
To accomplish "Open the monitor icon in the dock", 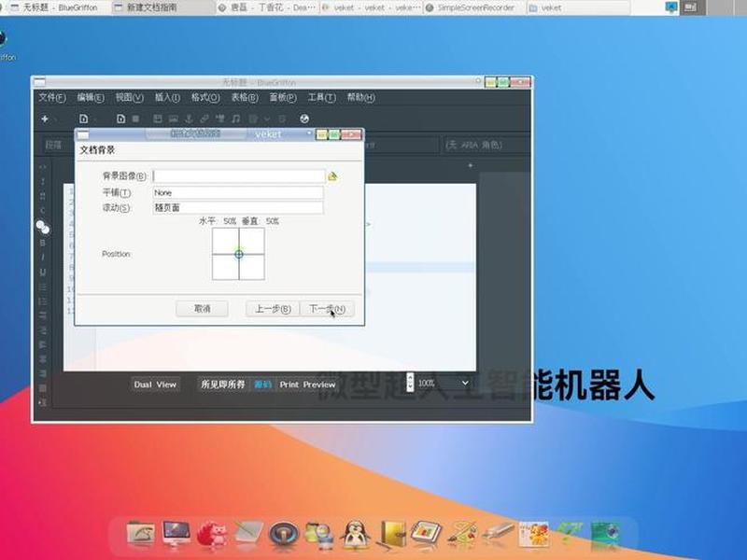I will point(176,533).
